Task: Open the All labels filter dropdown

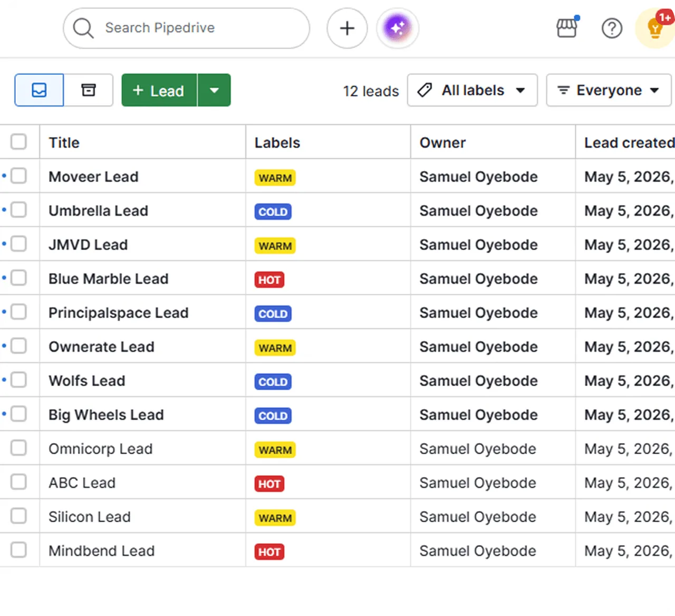Action: 472,90
